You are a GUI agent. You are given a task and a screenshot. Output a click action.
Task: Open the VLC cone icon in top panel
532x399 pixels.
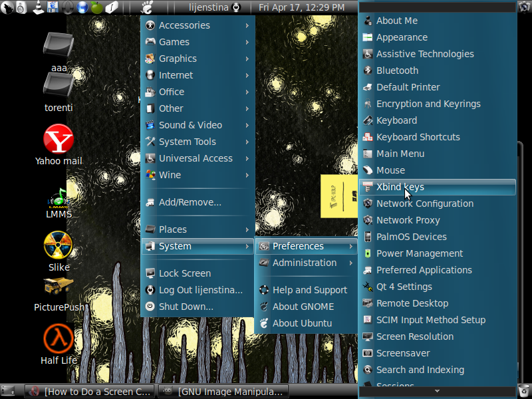pos(37,7)
